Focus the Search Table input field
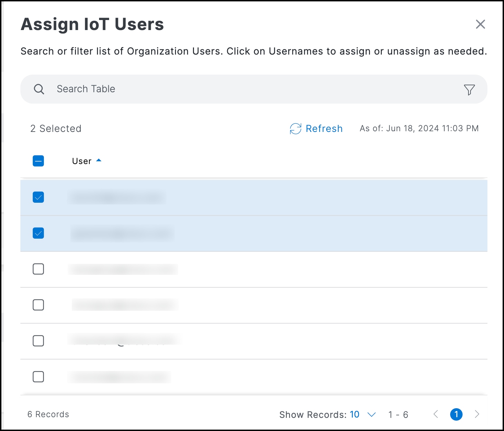Image resolution: width=504 pixels, height=431 pixels. point(254,89)
